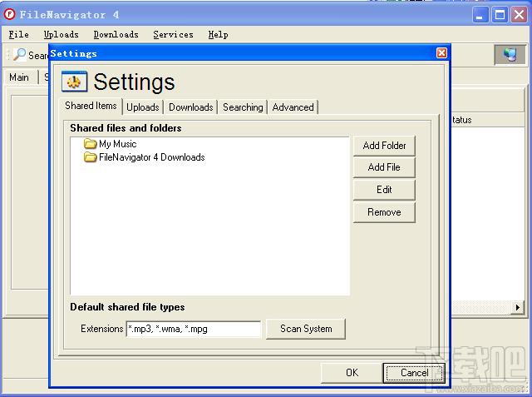Viewport: 532px width, 397px height.
Task: Click the FileNavigator 4 Downloads folder icon
Action: pyautogui.click(x=91, y=157)
